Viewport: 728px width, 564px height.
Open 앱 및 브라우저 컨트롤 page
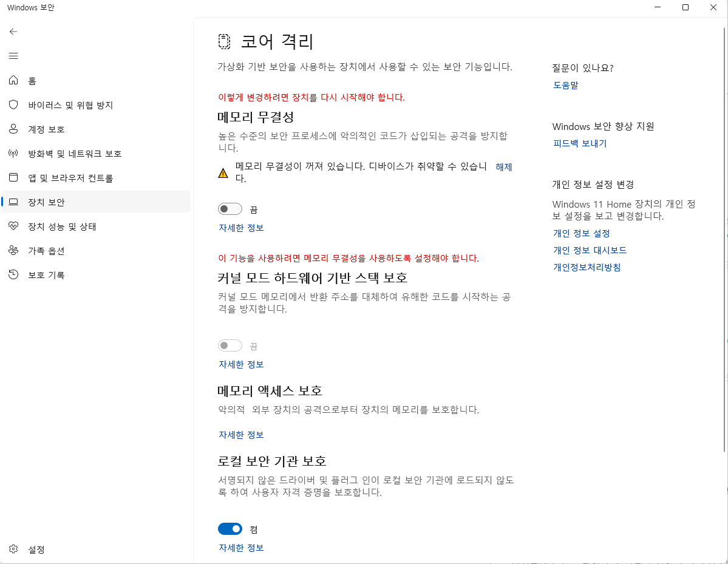pos(70,177)
